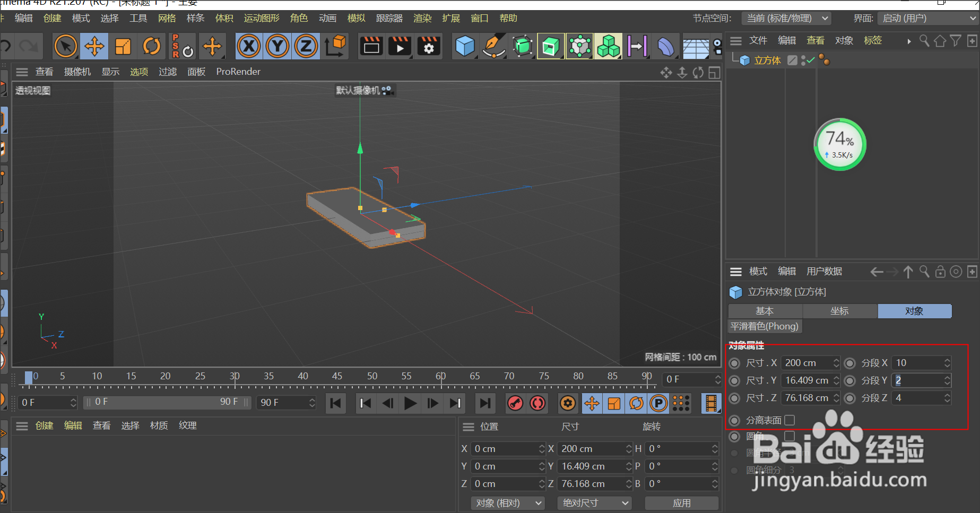Toggle automatic keyframing
Viewport: 980px width, 513px height.
537,404
